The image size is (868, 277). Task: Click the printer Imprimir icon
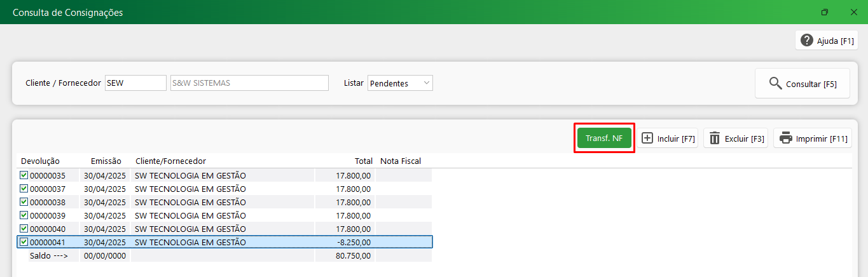point(786,138)
